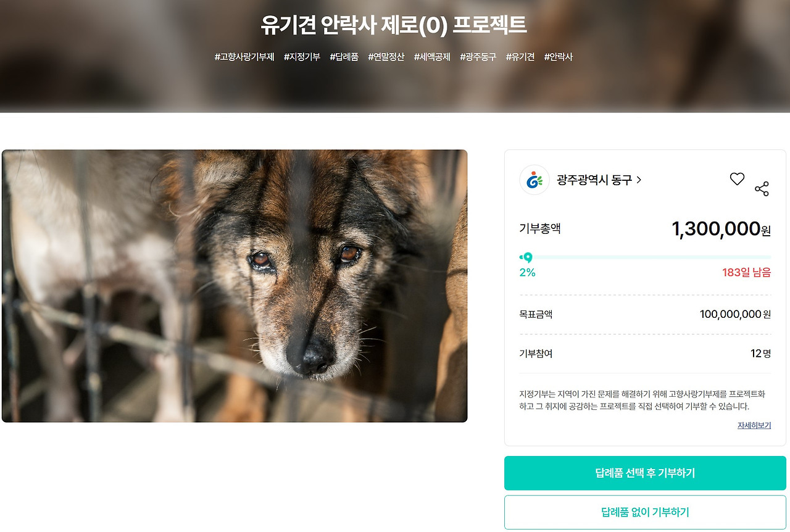
Task: Click the 광주광역시 동구 region logo icon
Action: (534, 180)
